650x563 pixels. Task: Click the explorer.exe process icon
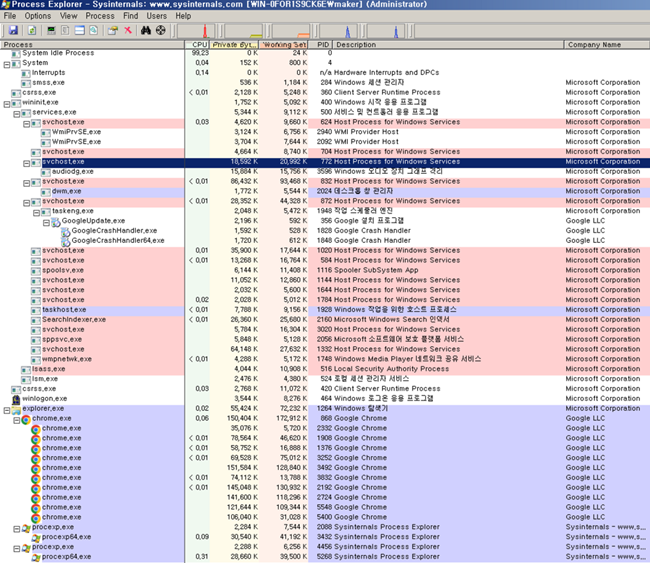tap(16, 410)
